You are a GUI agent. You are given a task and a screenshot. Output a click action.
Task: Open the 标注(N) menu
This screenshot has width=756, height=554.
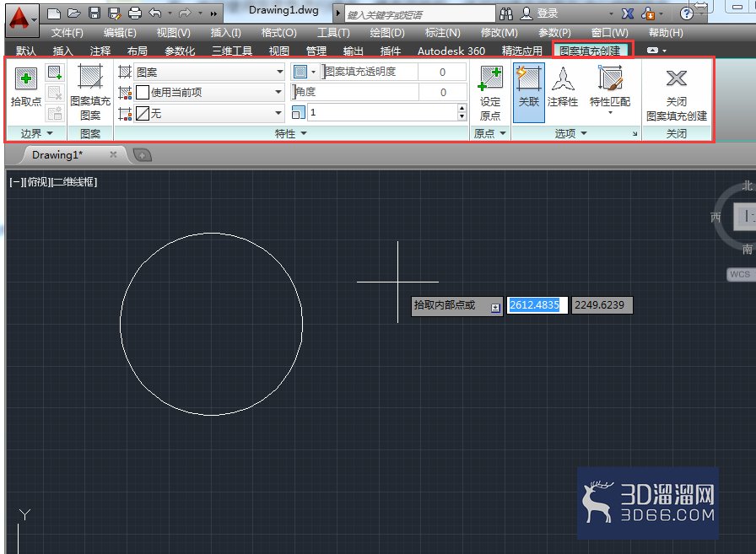click(x=443, y=33)
